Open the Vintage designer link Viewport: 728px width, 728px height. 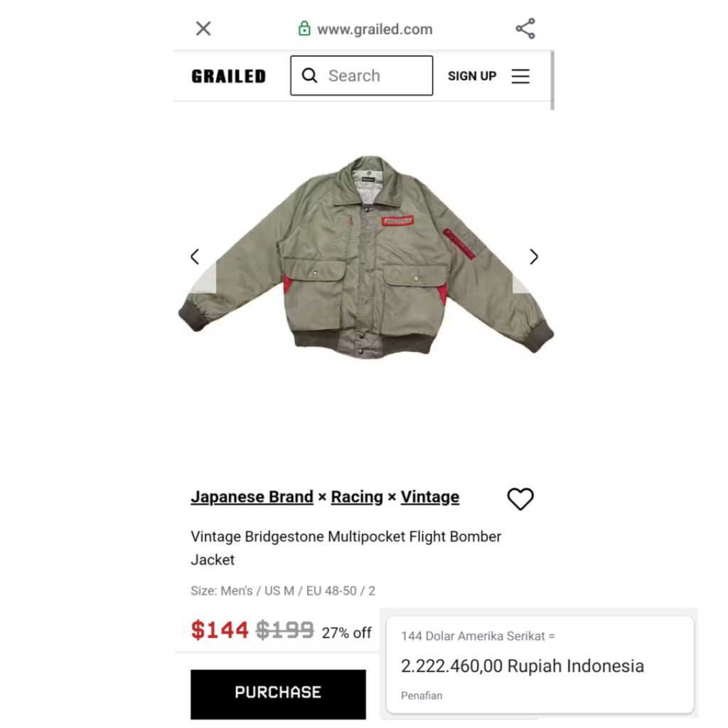tap(430, 497)
